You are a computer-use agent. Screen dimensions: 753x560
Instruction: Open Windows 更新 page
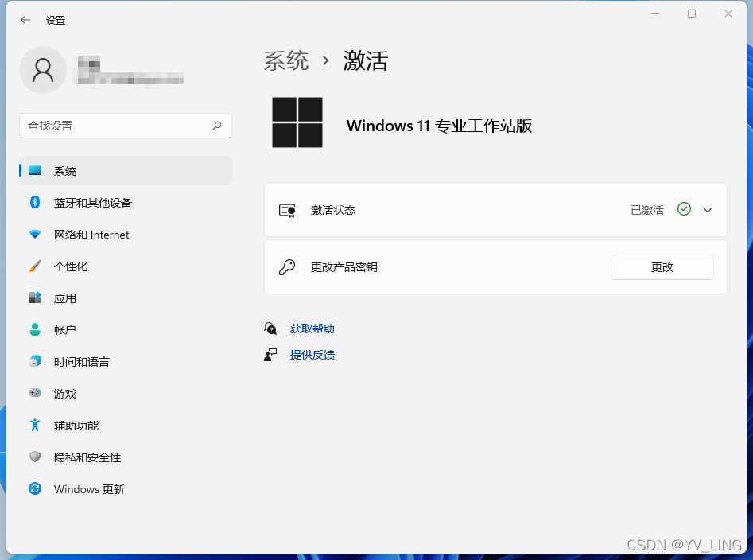click(x=126, y=488)
